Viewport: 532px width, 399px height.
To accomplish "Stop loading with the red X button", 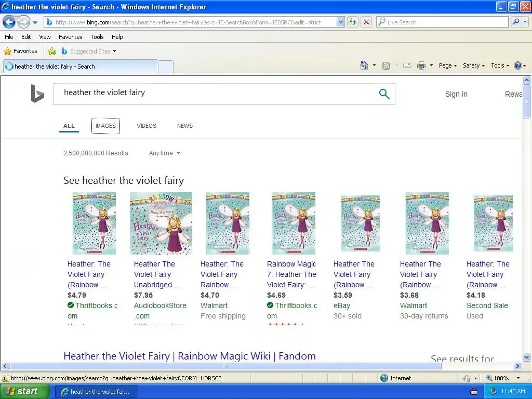I will coord(366,22).
